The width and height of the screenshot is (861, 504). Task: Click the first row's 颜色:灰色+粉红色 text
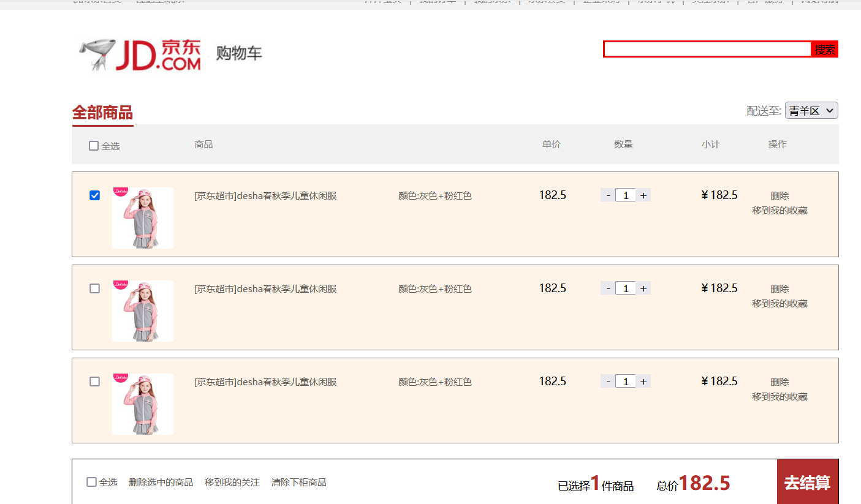(x=435, y=196)
